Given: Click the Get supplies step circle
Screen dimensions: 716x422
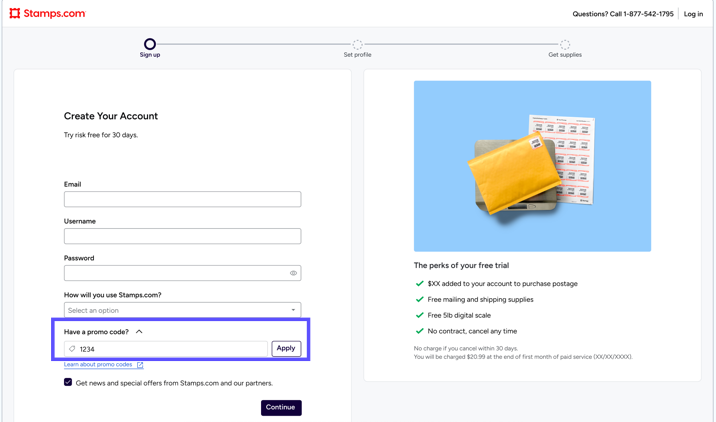Looking at the screenshot, I should pos(565,44).
